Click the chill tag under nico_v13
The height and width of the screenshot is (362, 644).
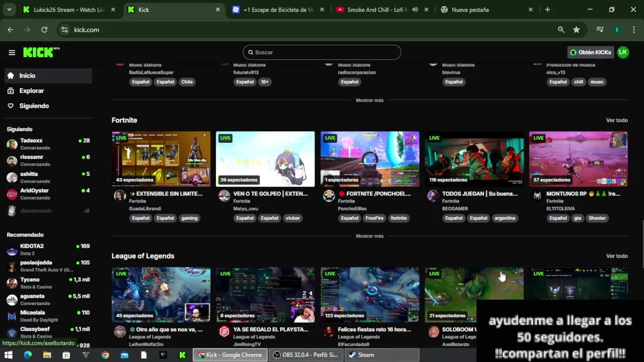tap(579, 82)
